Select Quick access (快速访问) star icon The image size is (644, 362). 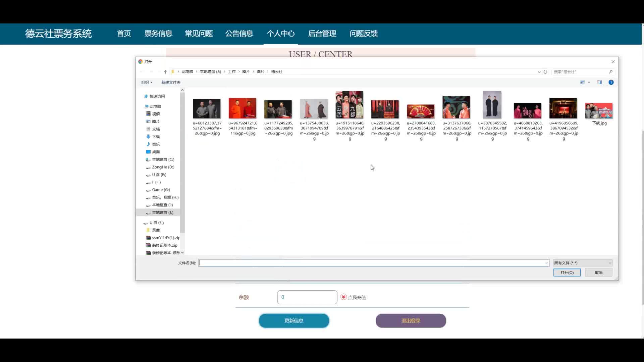[146, 97]
